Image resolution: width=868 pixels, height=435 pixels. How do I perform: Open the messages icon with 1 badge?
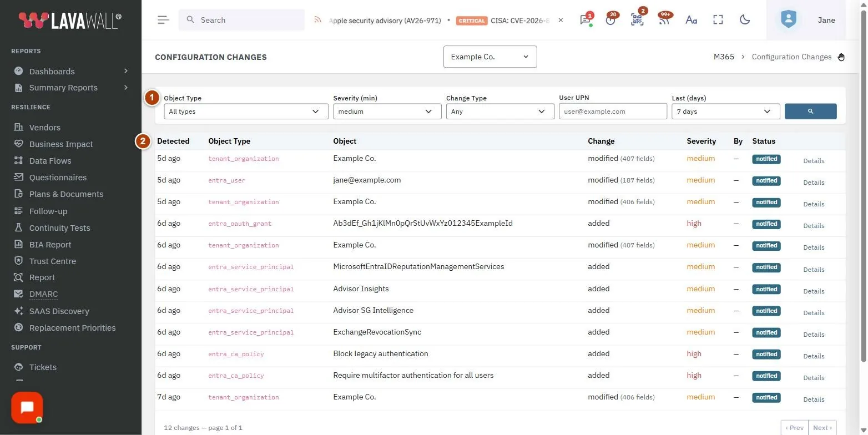(x=585, y=20)
